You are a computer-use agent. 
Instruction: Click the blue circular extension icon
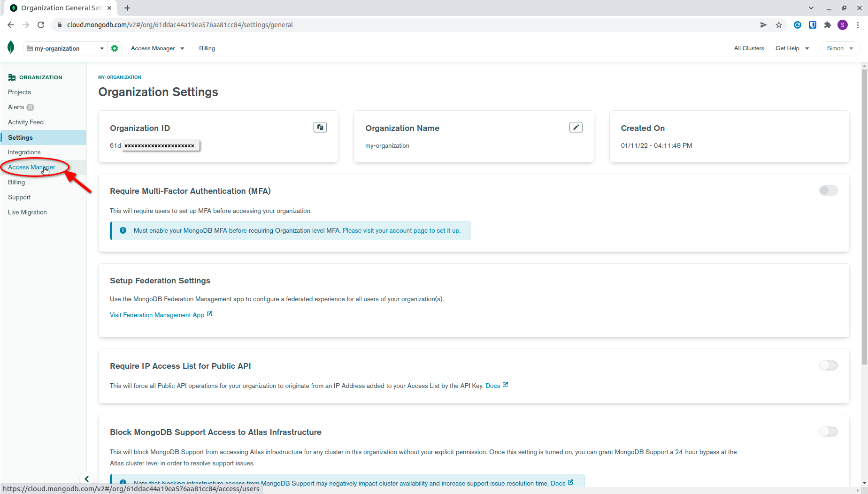point(798,25)
